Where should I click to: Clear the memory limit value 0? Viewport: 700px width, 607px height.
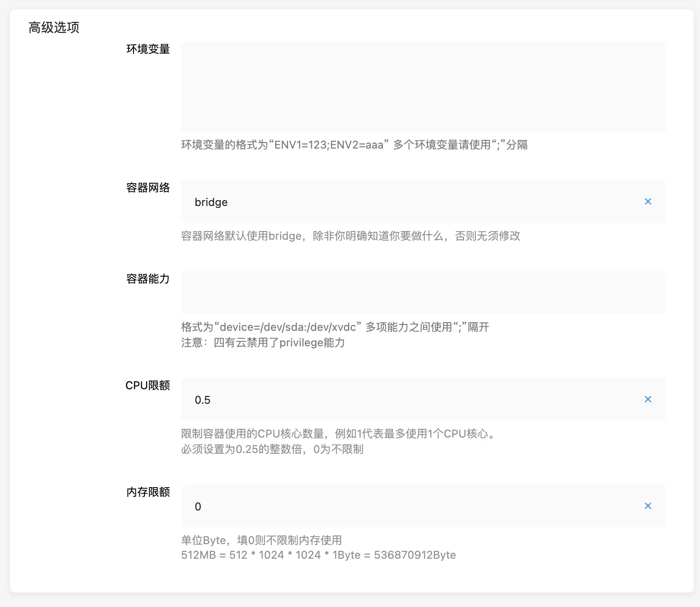(648, 506)
